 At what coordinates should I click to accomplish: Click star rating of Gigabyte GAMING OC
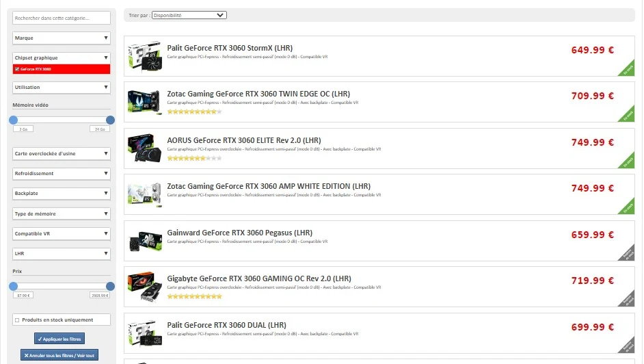[194, 296]
